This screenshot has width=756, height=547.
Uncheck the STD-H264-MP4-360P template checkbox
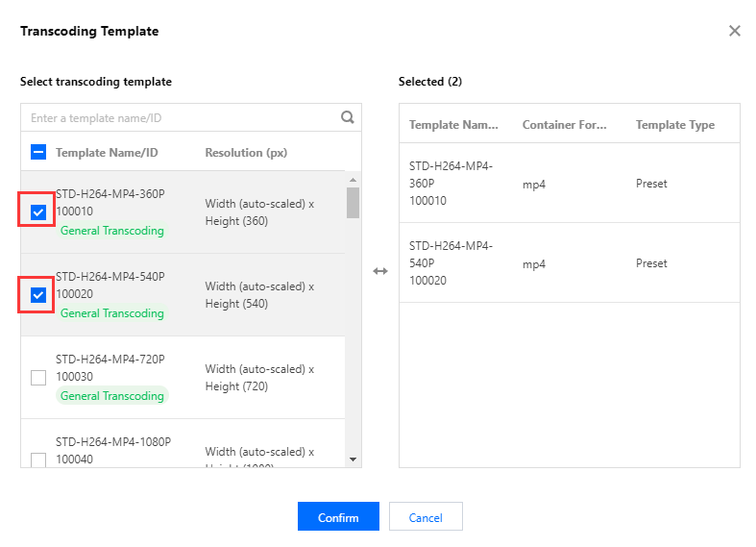point(38,212)
